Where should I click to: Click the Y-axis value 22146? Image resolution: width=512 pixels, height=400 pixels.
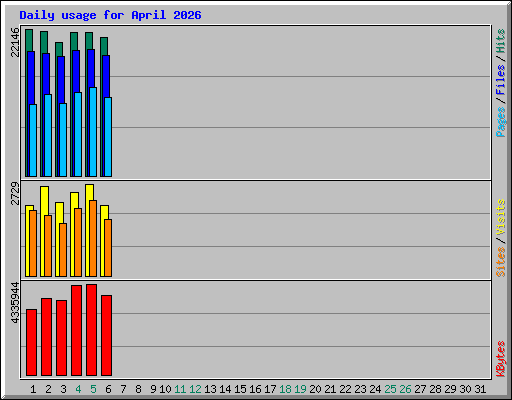pos(15,42)
